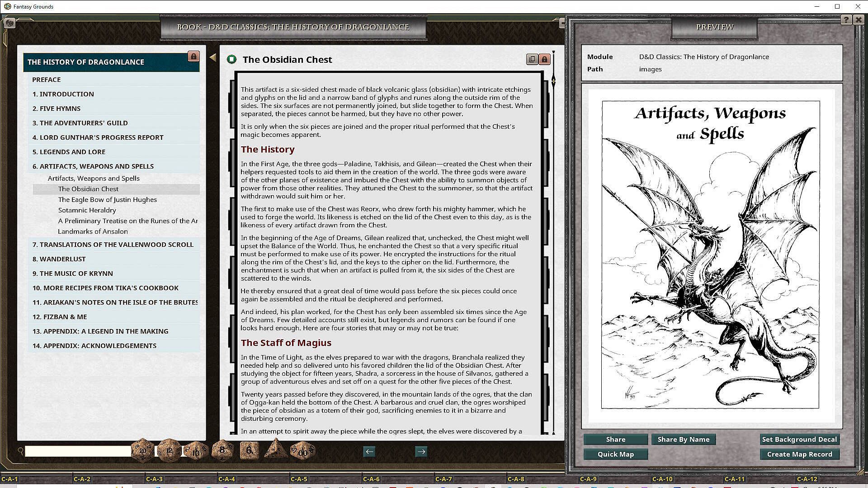Open the Preview window help icon
Image resolution: width=868 pixels, height=488 pixels.
[x=846, y=20]
